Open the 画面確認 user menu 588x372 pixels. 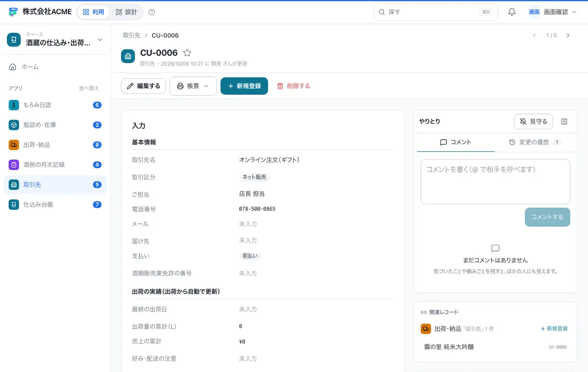(552, 12)
